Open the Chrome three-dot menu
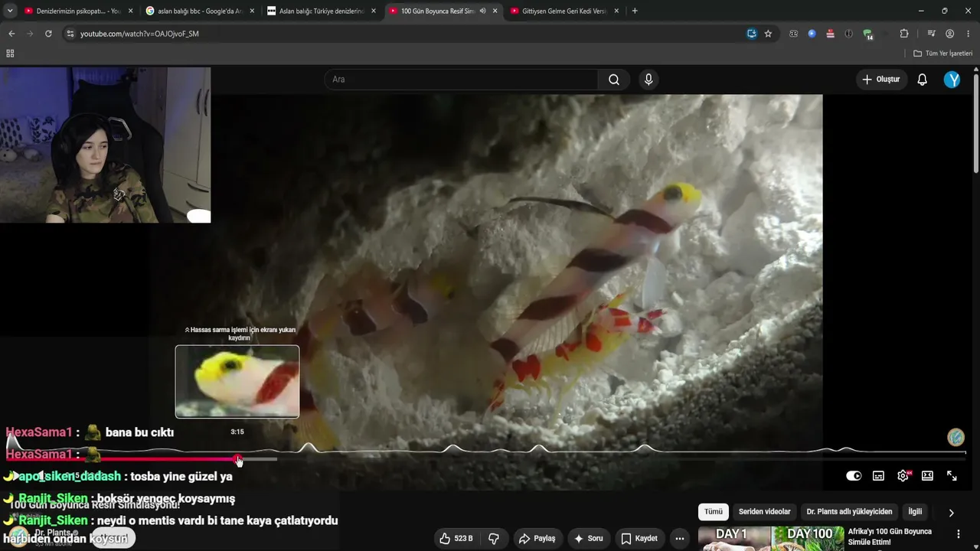 968,34
